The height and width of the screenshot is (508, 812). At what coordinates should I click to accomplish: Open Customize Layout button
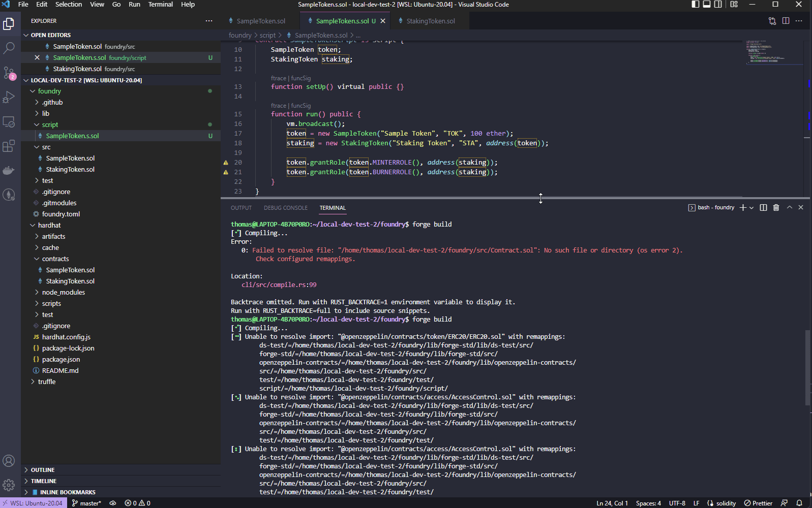pos(734,5)
